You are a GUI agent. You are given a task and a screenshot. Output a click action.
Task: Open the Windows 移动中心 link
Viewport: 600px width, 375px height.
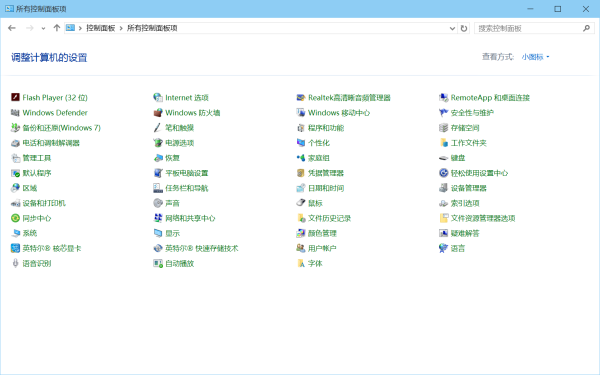click(339, 113)
